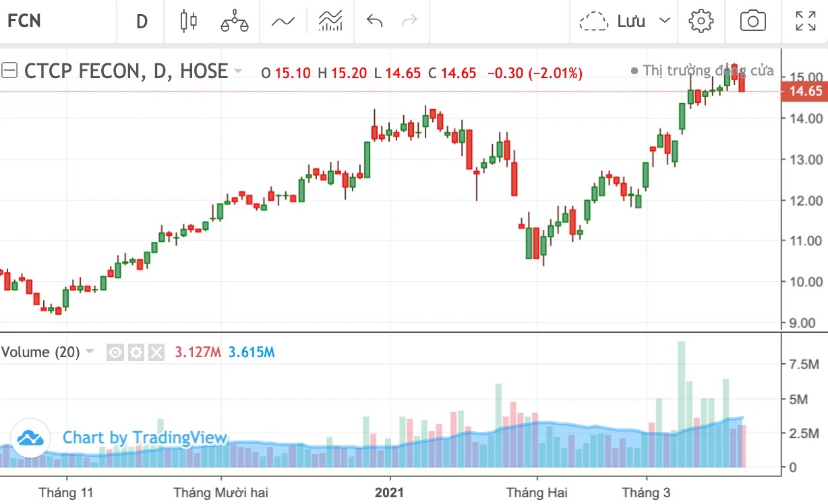This screenshot has width=828, height=504.
Task: Expand the dropdown arrow beside Lưu
Action: [x=665, y=21]
